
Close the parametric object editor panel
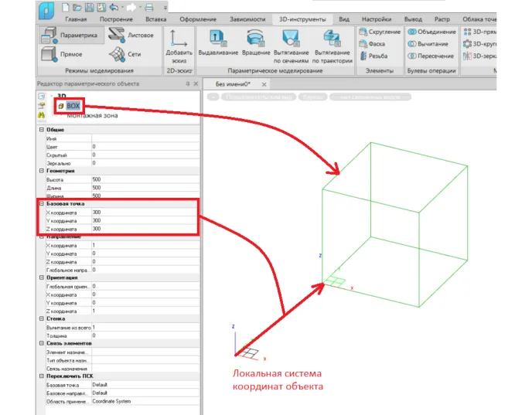tap(196, 83)
